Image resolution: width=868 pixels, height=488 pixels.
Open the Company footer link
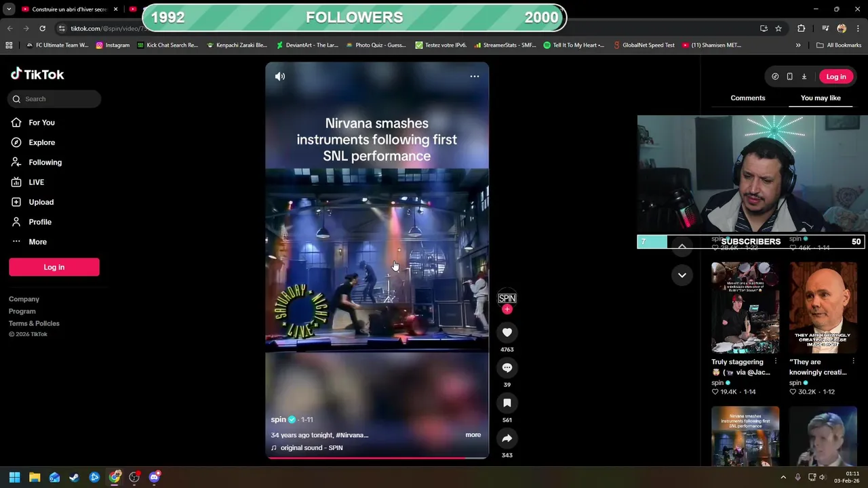24,299
